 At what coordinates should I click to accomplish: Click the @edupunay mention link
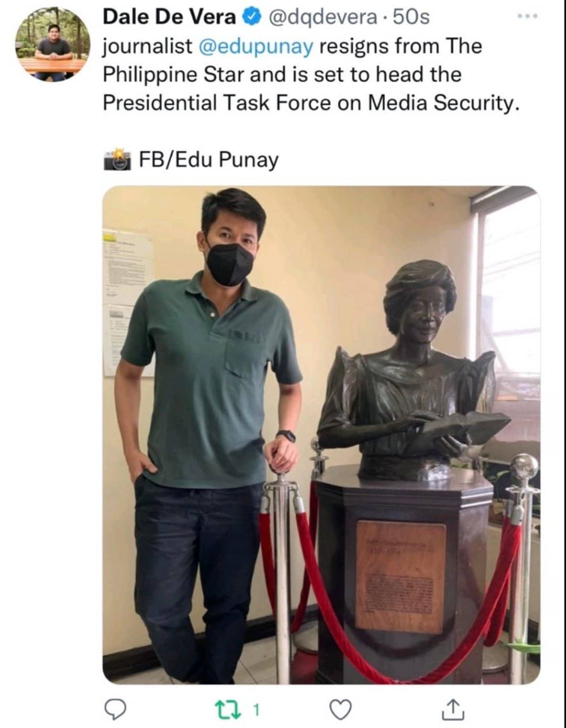256,46
